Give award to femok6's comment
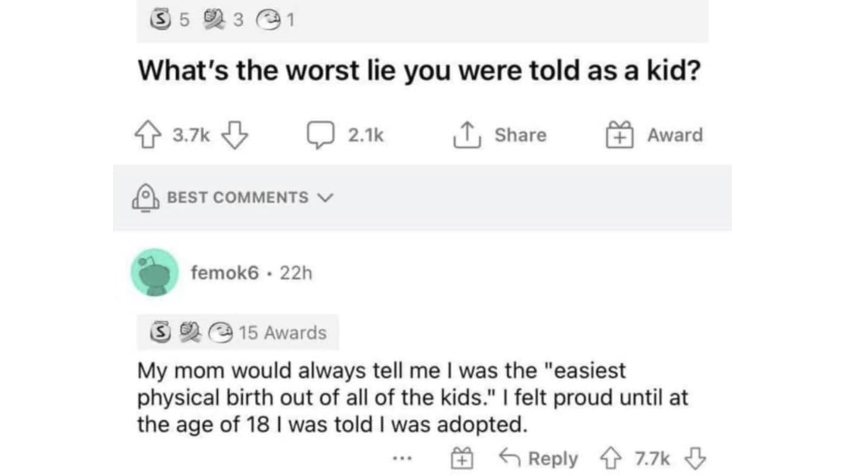The image size is (868, 476). (x=461, y=459)
